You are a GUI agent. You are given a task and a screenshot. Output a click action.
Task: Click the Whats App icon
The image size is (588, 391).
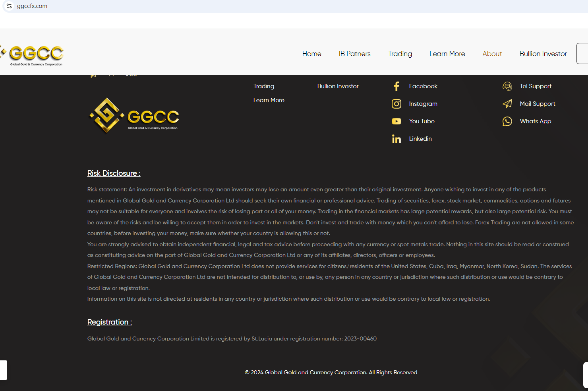click(x=507, y=121)
